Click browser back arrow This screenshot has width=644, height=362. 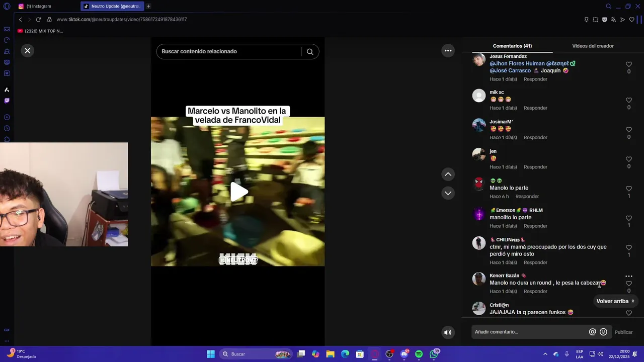point(20,20)
